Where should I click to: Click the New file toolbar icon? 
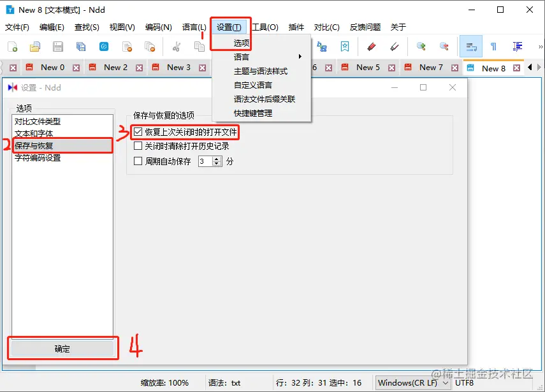13,47
